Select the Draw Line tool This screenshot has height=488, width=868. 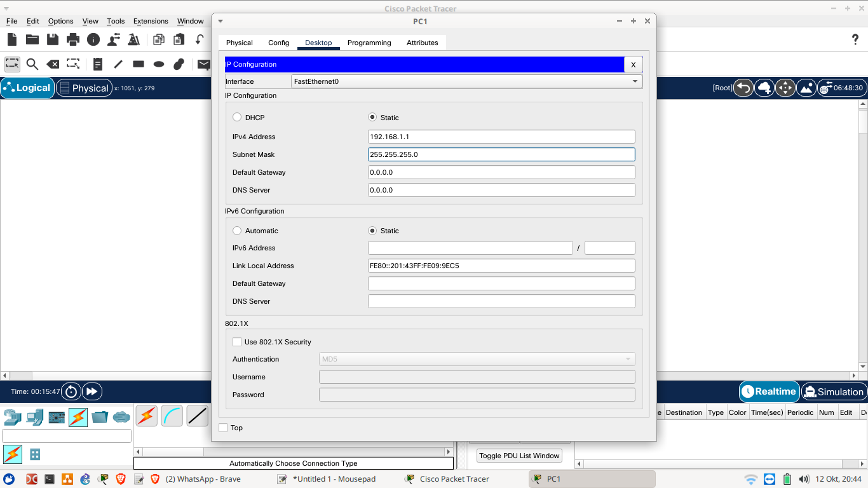(118, 64)
